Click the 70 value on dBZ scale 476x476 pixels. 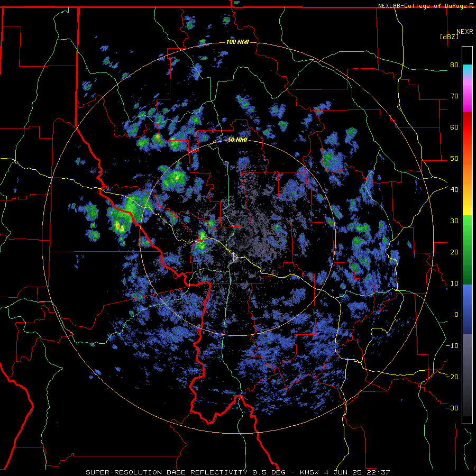(454, 96)
